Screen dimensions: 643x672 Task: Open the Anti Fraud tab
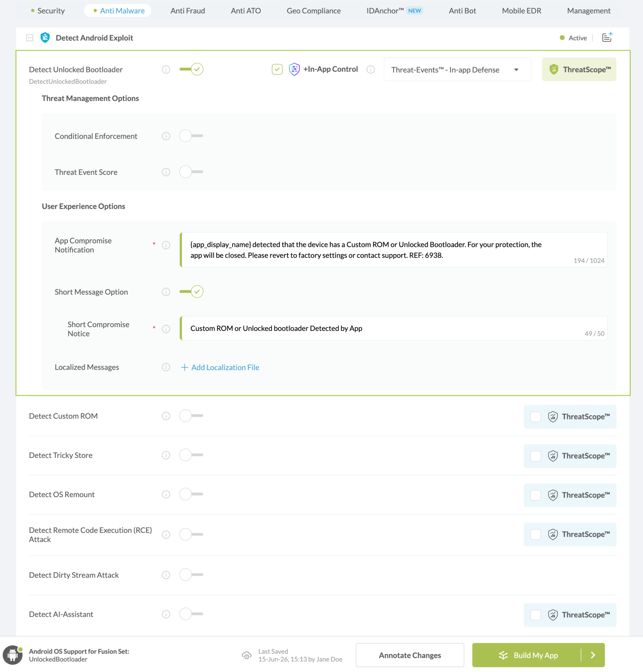[x=188, y=11]
